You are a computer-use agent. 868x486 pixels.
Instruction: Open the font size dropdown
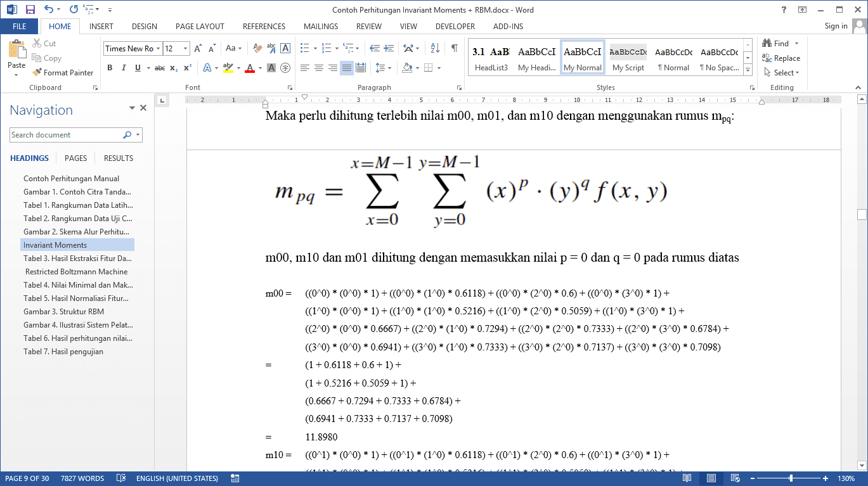[x=185, y=49]
